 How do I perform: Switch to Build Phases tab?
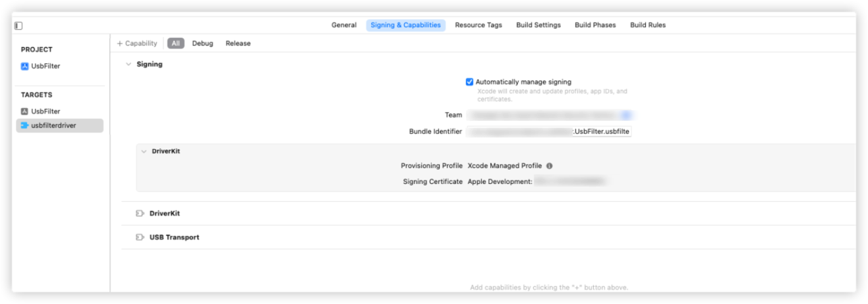coord(595,25)
